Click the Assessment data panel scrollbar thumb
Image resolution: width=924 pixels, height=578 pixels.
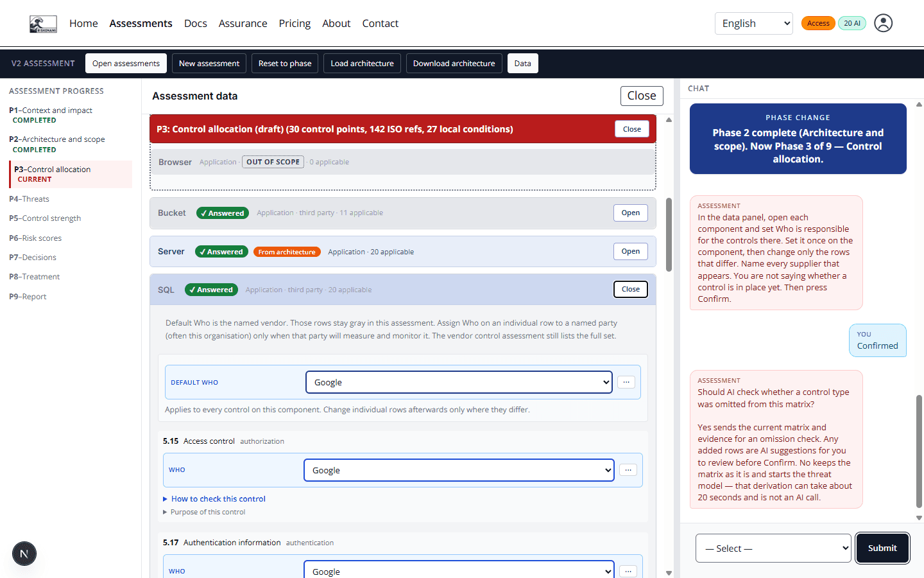click(669, 234)
